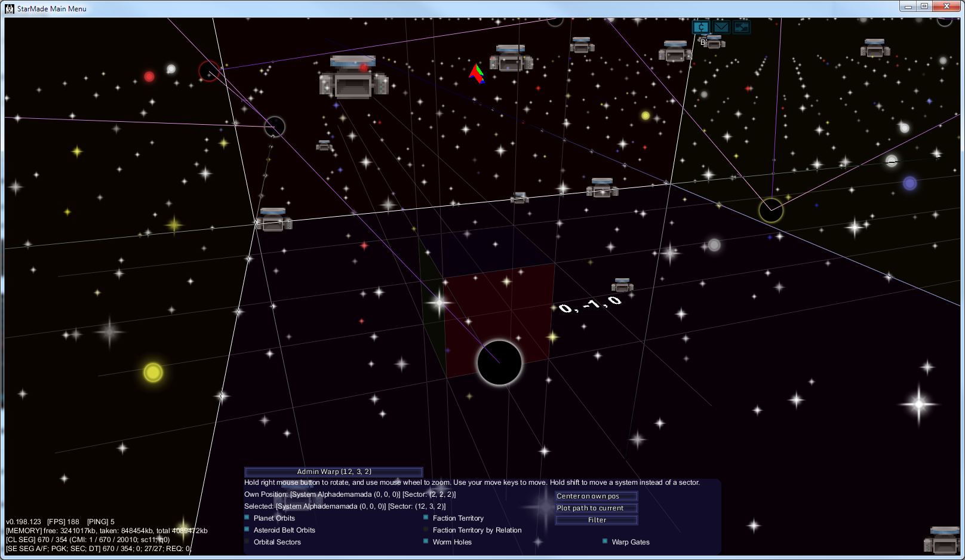The image size is (965, 560).
Task: Open the Filter button
Action: pyautogui.click(x=596, y=520)
